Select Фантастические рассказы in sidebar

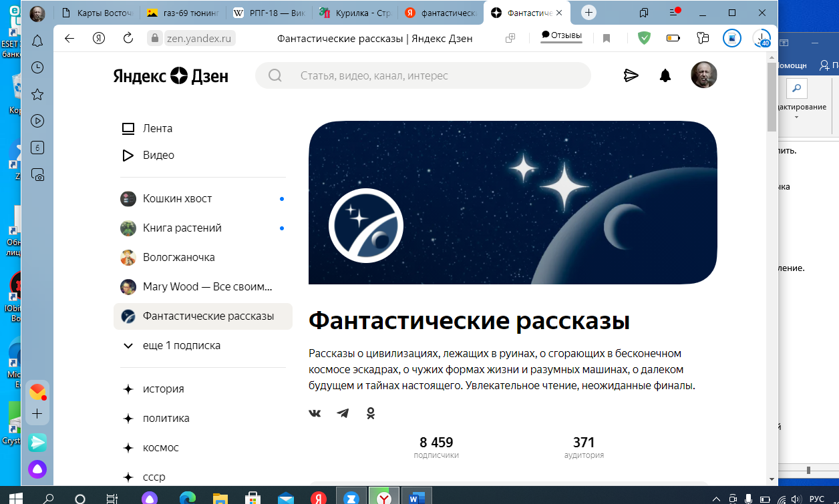pyautogui.click(x=203, y=316)
